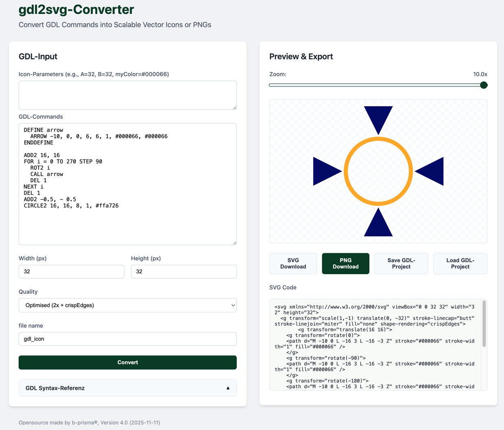Click the SVG Code scrollbar

[484, 324]
